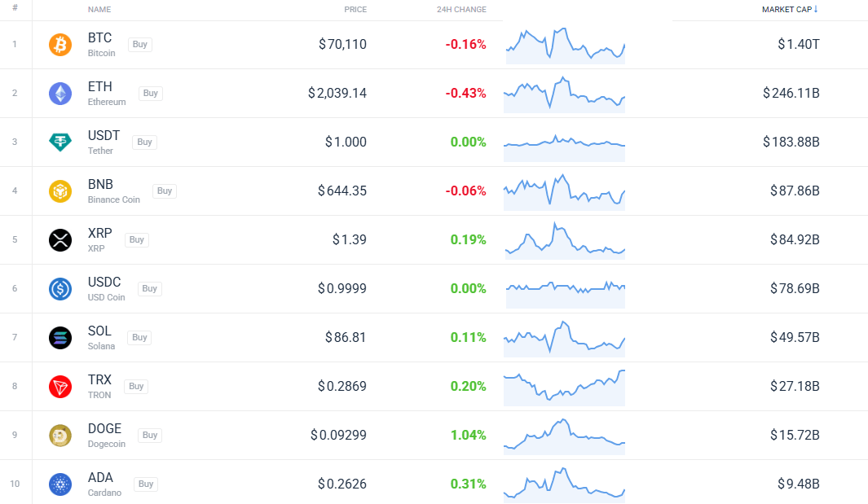Viewport: 868px width, 504px height.
Task: Sort by 24H Change column header
Action: point(461,10)
